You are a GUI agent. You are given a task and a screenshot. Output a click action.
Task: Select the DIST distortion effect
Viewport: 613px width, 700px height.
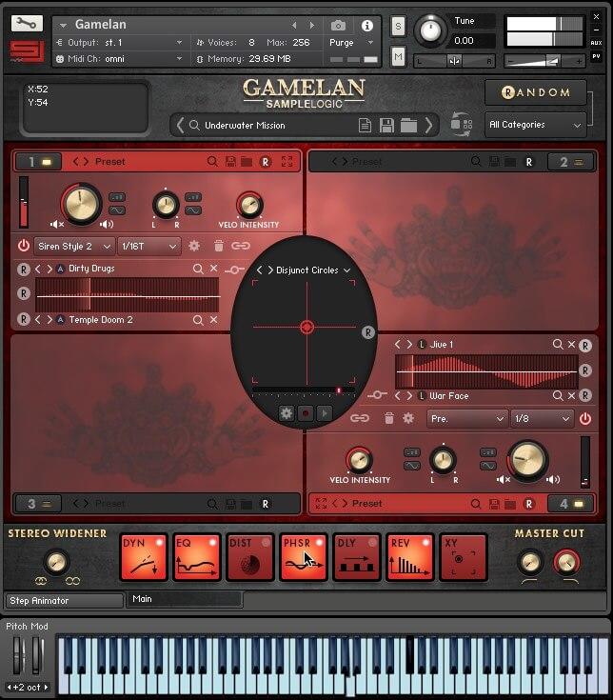[x=250, y=557]
